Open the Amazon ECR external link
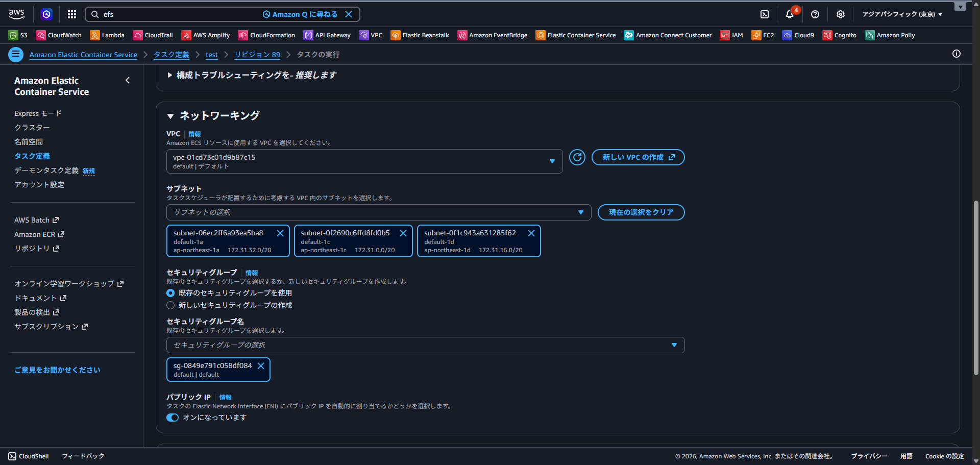This screenshot has width=980, height=465. coord(39,234)
